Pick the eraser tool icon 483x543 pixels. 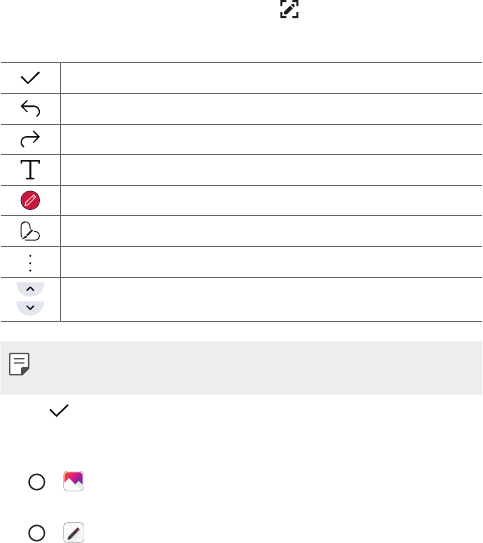click(30, 231)
